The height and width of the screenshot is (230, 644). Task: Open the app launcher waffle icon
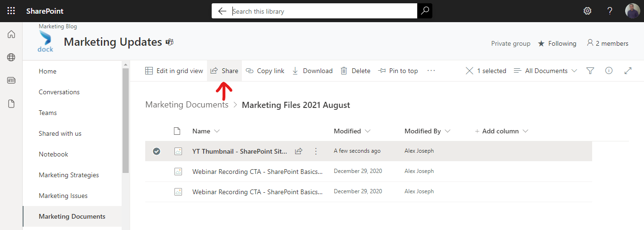[11, 11]
